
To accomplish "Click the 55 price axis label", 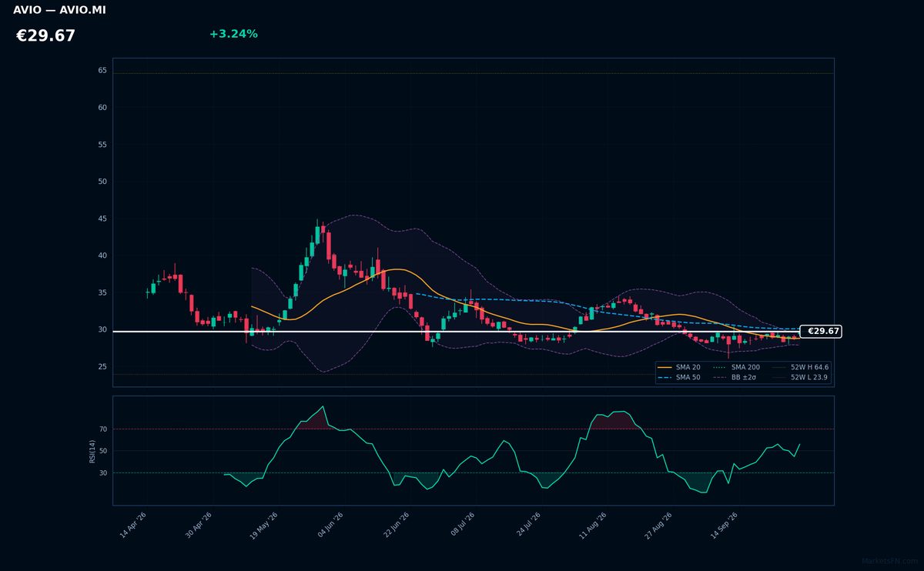I will click(x=102, y=145).
